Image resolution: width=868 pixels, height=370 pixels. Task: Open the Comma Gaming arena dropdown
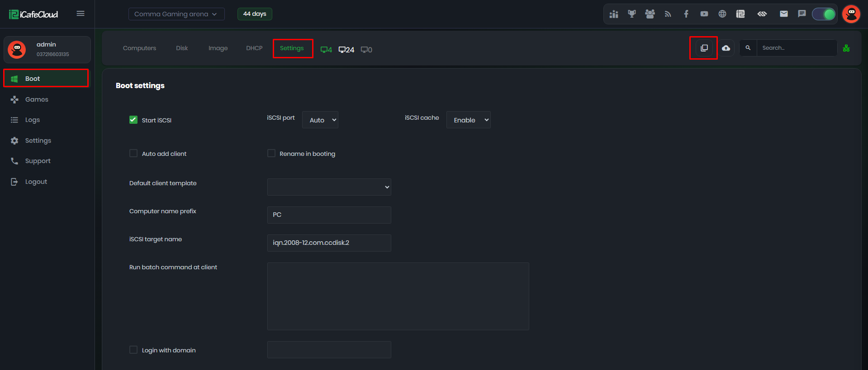coord(176,14)
